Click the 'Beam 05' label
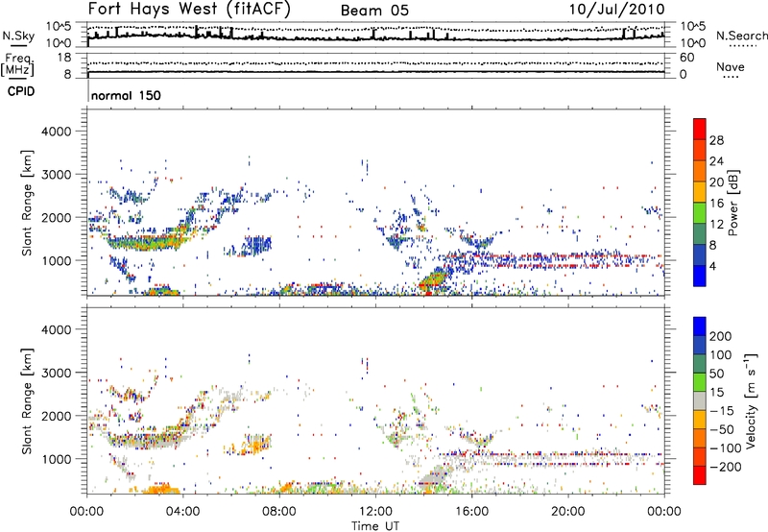 point(374,11)
